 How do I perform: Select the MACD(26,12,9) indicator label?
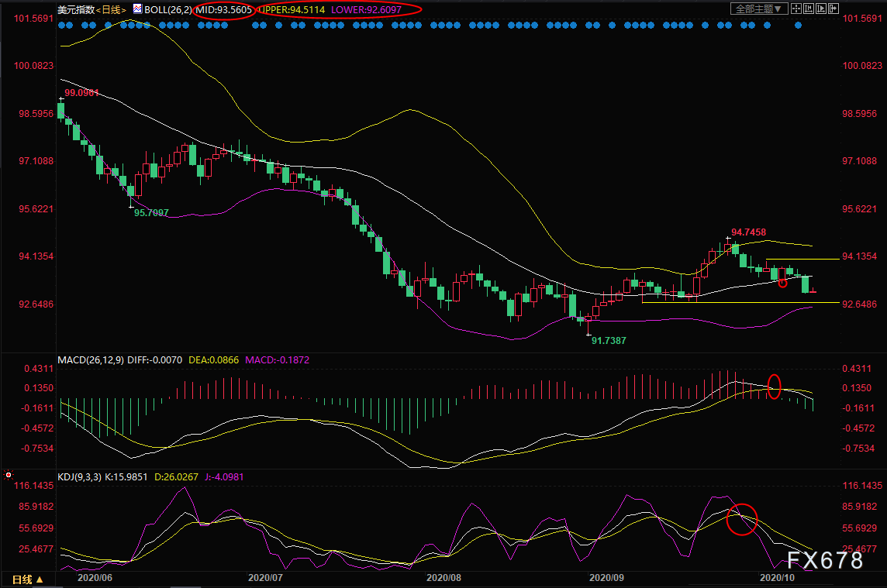click(x=88, y=360)
